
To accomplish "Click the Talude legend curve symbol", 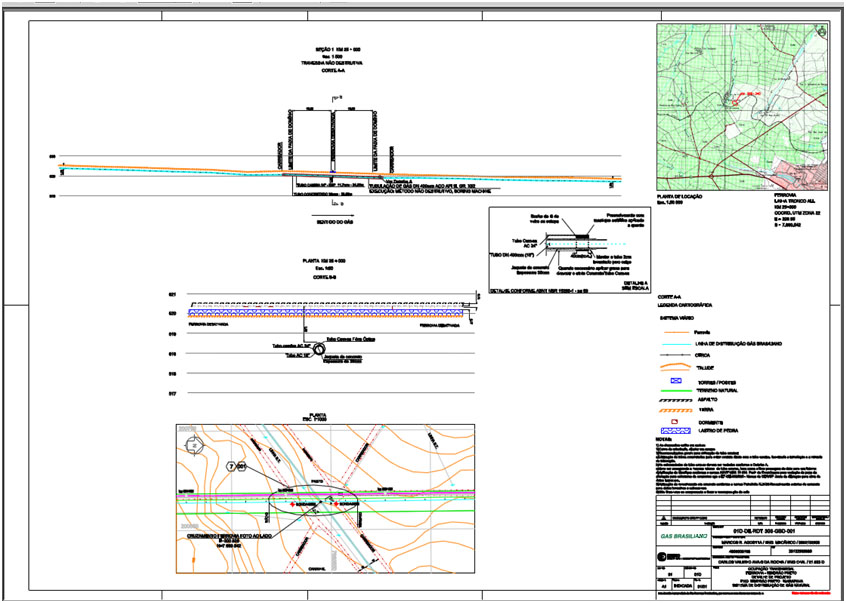I will point(674,367).
